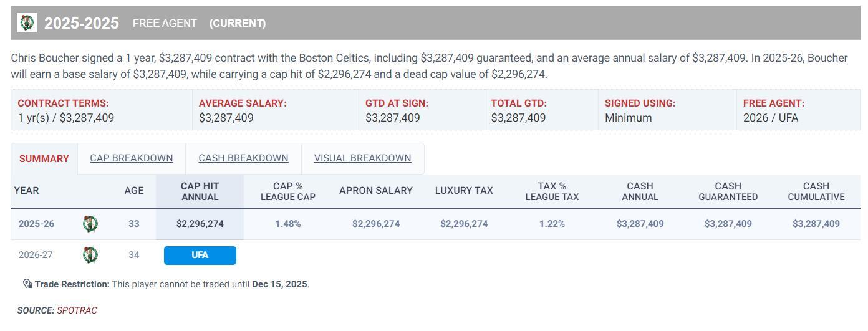
Task: Click the 2025-26 year row label
Action: point(36,224)
